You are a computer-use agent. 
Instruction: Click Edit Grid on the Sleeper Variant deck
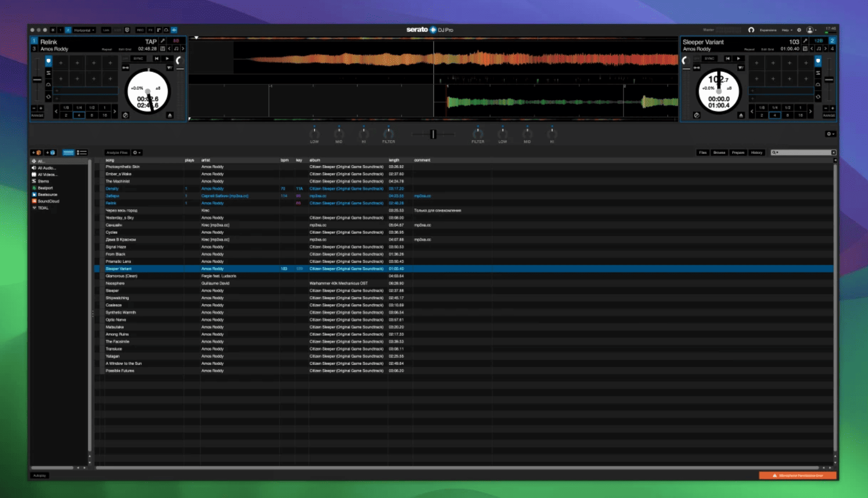767,49
